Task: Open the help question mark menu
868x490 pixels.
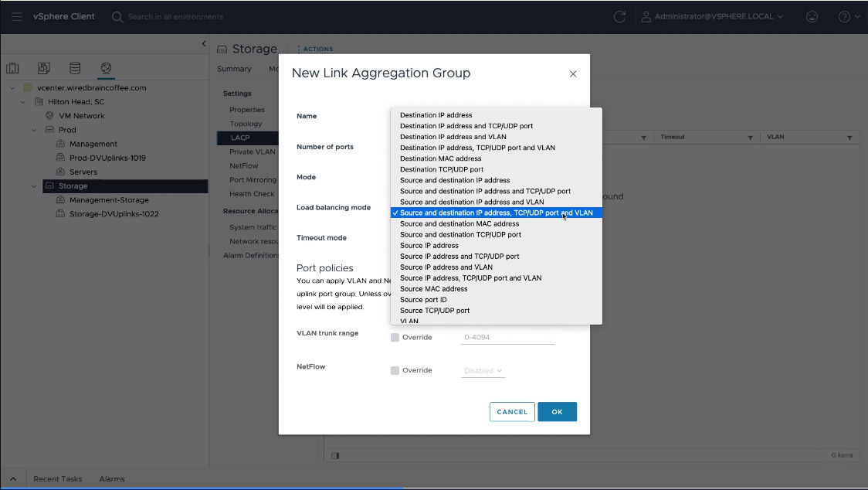Action: coord(848,16)
